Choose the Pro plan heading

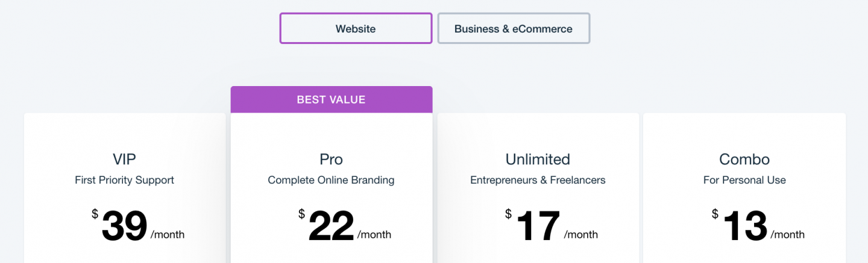pos(331,159)
